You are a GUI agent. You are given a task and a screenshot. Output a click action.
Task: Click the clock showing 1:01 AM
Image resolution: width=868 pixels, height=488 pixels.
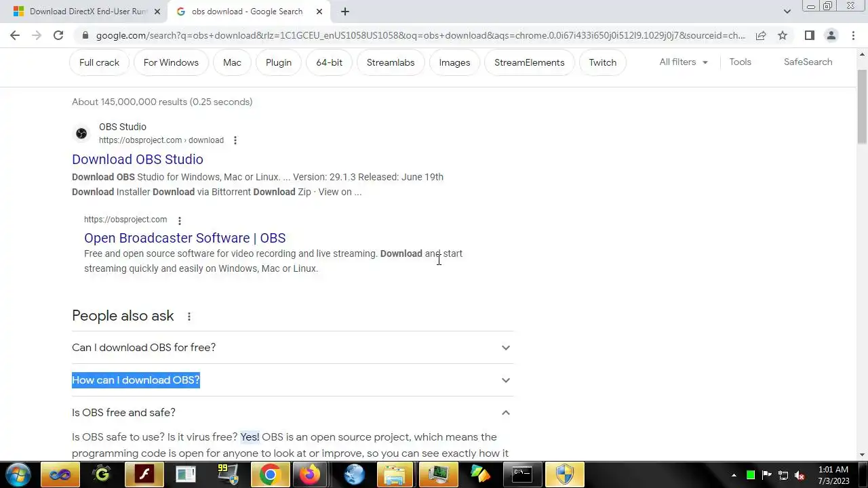point(833,470)
